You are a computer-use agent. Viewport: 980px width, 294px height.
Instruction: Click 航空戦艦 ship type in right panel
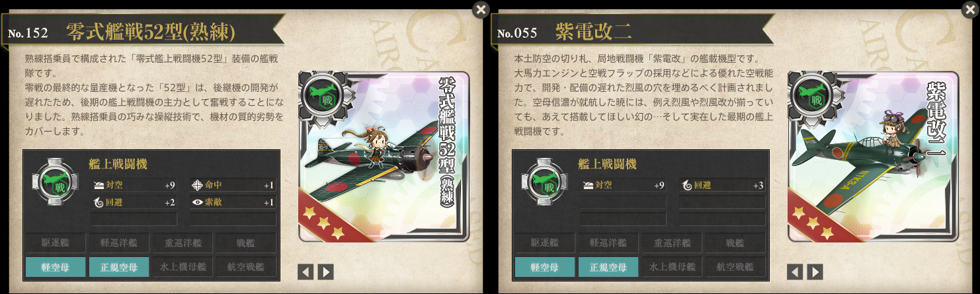(735, 267)
